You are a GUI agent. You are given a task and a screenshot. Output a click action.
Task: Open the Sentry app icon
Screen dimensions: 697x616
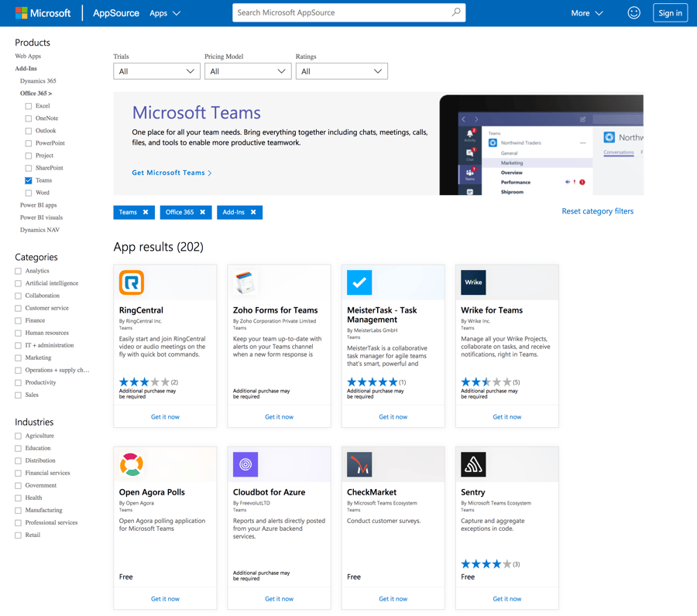473,464
